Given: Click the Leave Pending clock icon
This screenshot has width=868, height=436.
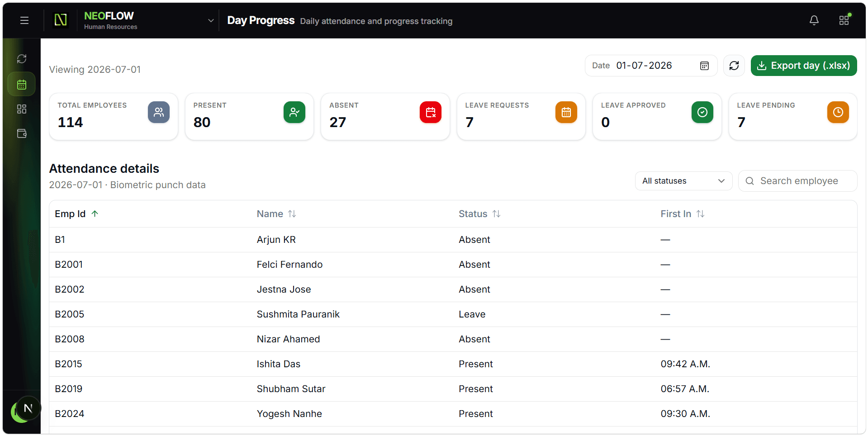Looking at the screenshot, I should (838, 112).
